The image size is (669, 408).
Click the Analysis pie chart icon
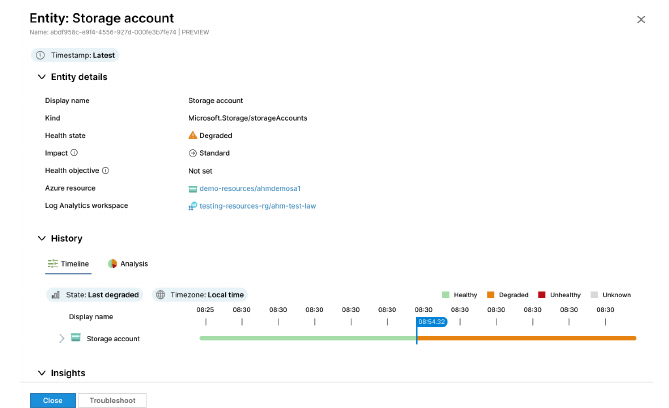click(112, 264)
